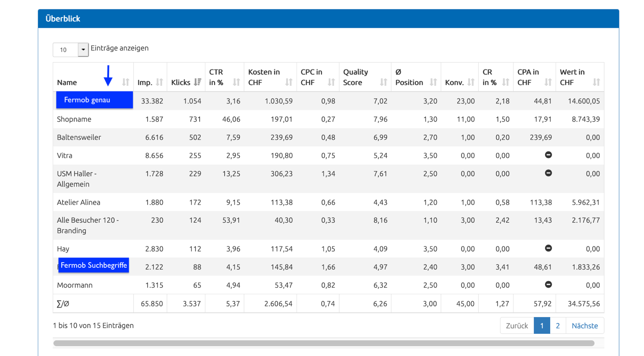The width and height of the screenshot is (644, 356).
Task: Sort by Kosten in CHF arrows
Action: [289, 82]
